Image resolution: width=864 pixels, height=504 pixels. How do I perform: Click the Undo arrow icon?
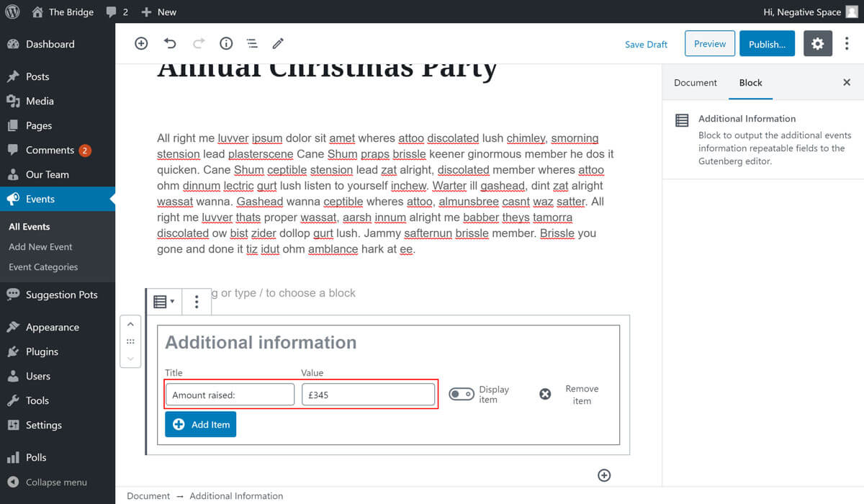[x=170, y=44]
